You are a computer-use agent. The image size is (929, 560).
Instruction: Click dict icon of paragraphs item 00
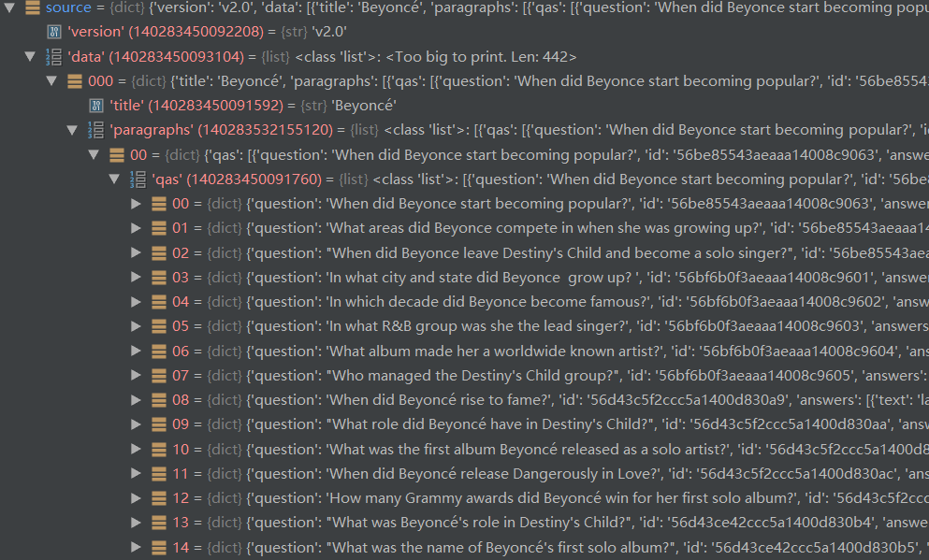tap(117, 155)
